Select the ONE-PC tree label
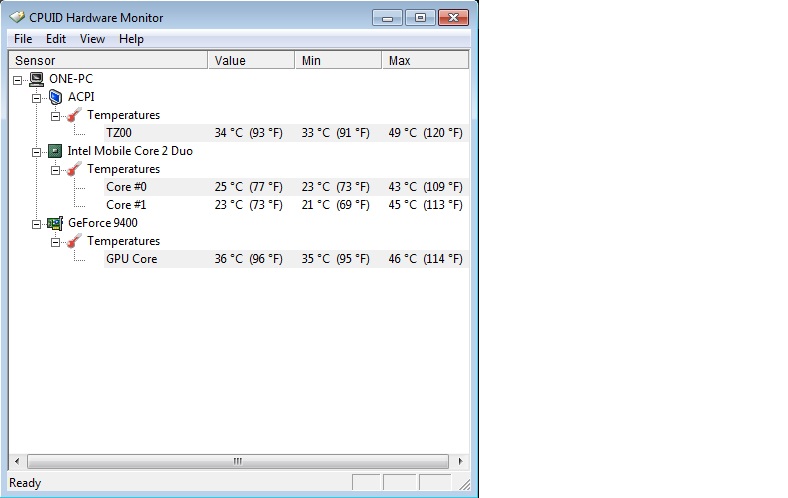The width and height of the screenshot is (788, 498). [71, 79]
